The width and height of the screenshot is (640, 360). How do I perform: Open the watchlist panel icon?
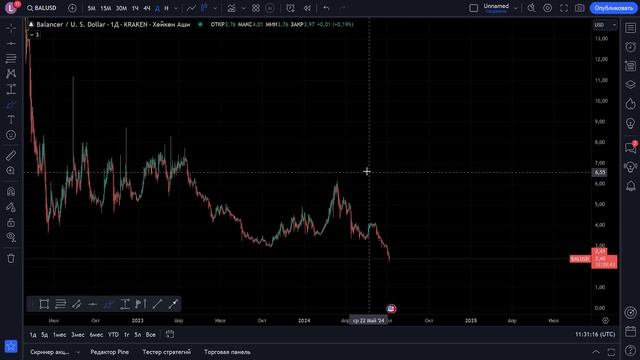point(630,28)
